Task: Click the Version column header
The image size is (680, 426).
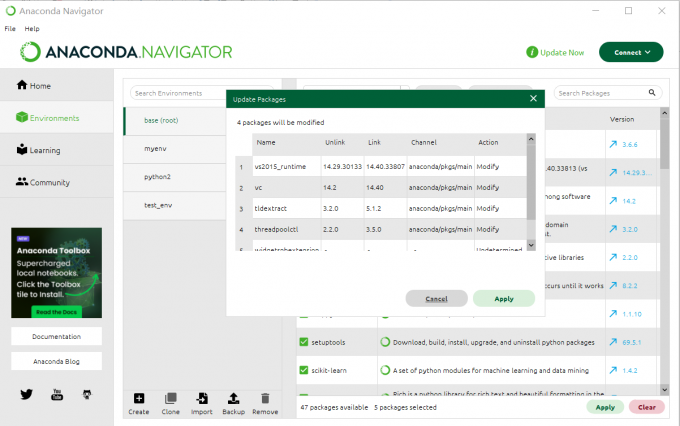Action: point(622,119)
